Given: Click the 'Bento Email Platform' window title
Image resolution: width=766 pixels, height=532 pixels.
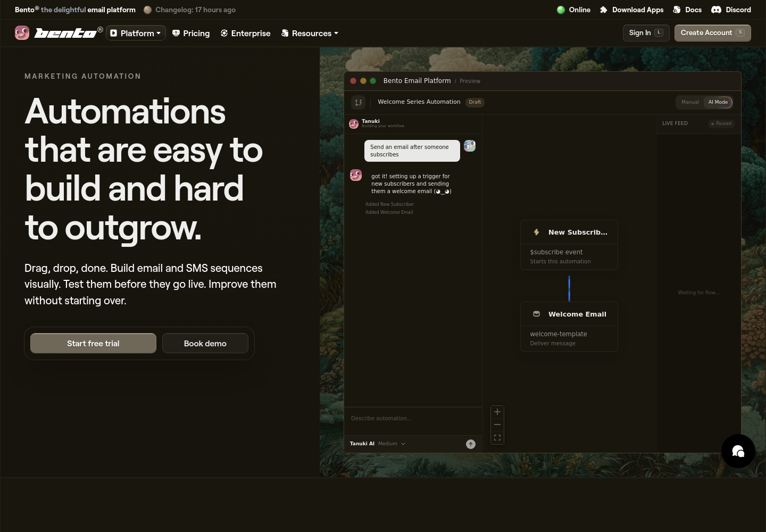Looking at the screenshot, I should pos(417,81).
